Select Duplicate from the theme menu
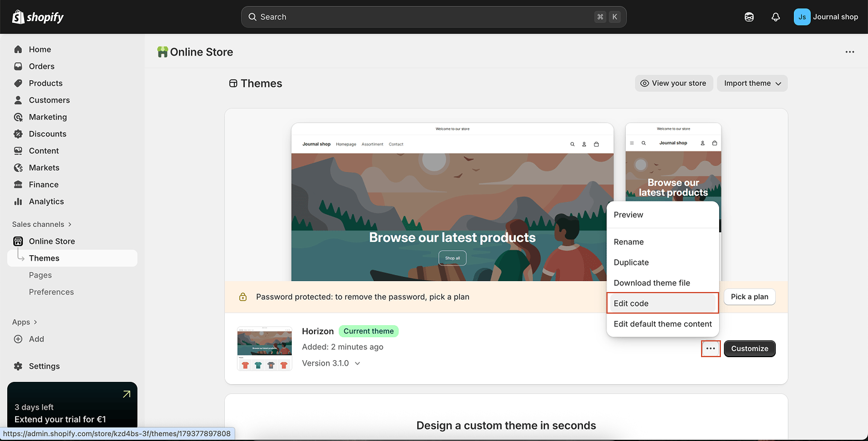Viewport: 868px width, 441px height. (663, 262)
